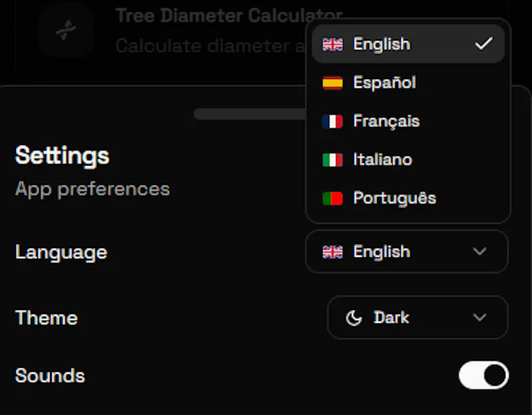
Task: Click the Tree Diameter Calculator app icon
Action: pos(66,29)
